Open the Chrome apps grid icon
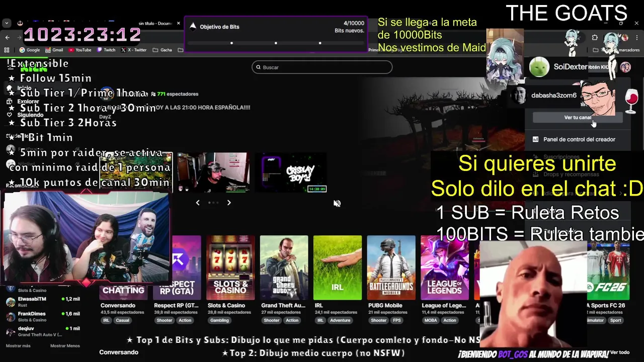Image resolution: width=644 pixels, height=362 pixels. point(7,50)
